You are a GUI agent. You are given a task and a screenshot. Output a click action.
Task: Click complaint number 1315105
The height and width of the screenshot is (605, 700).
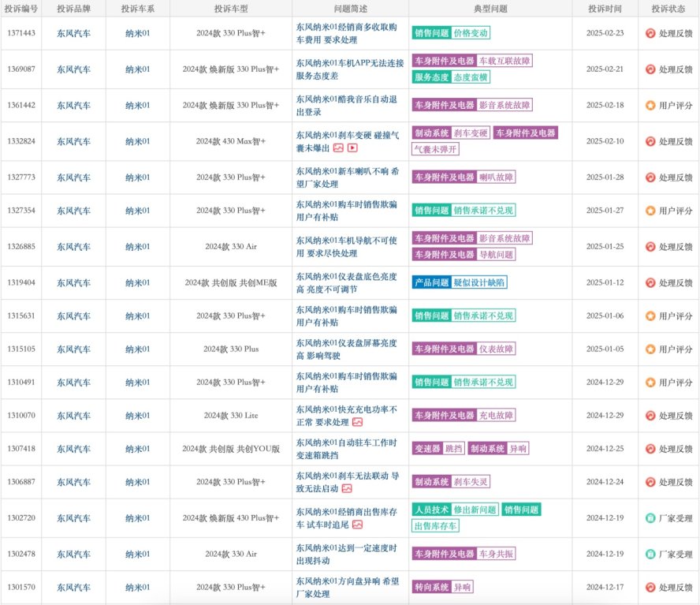(21, 349)
